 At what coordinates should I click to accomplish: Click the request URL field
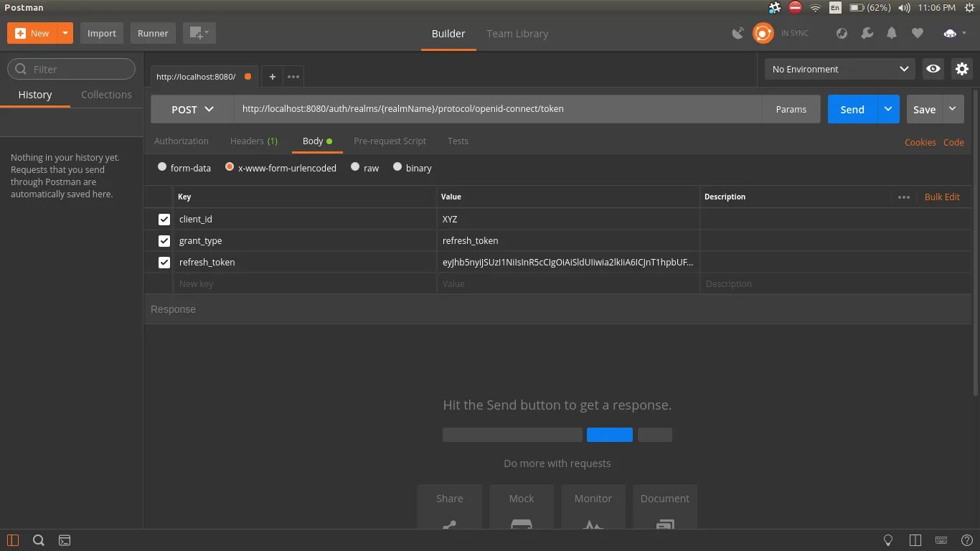(x=498, y=109)
